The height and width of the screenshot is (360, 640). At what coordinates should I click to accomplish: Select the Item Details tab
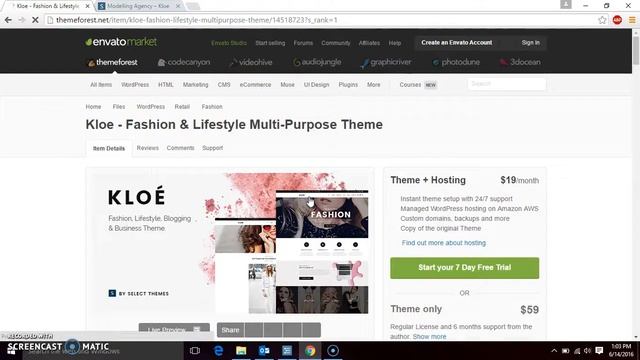click(109, 148)
